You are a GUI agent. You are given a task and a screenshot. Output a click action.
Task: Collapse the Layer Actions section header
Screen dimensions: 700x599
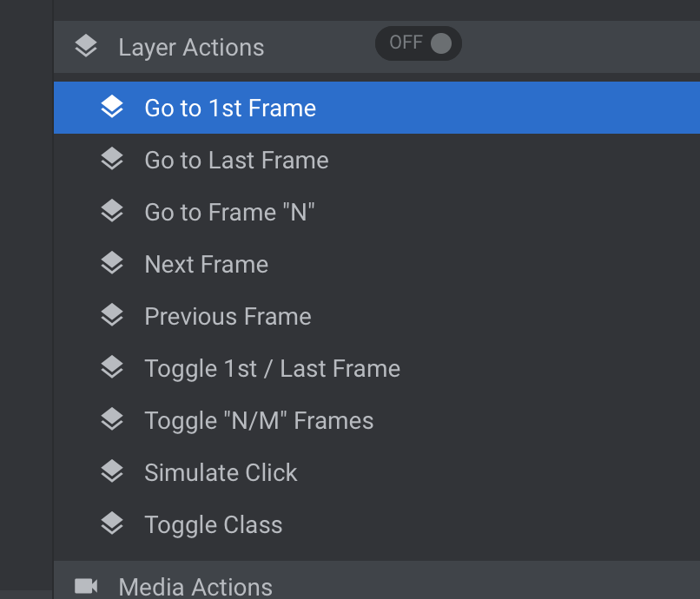point(377,47)
